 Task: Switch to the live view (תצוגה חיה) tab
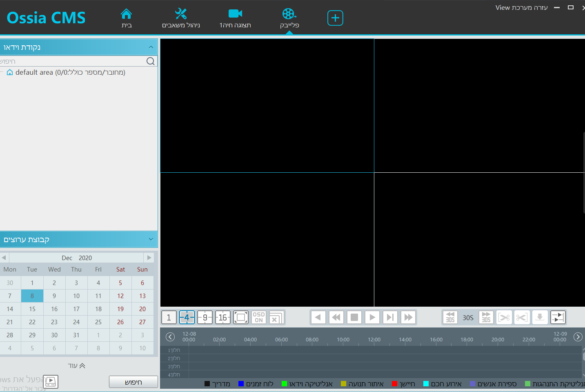[x=235, y=18]
